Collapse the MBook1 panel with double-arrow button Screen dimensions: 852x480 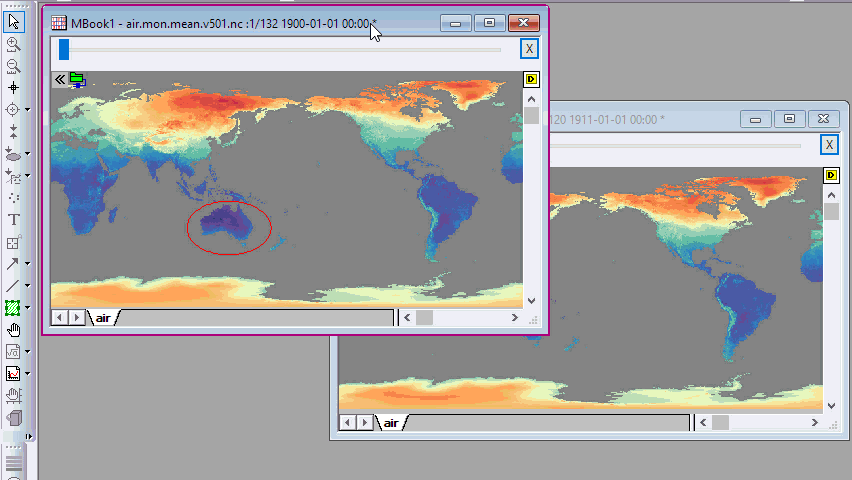click(x=60, y=79)
